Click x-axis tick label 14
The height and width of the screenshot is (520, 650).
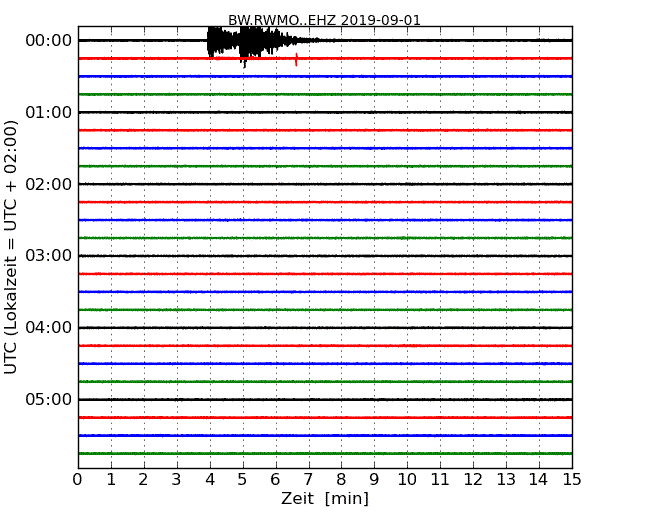[x=538, y=480]
